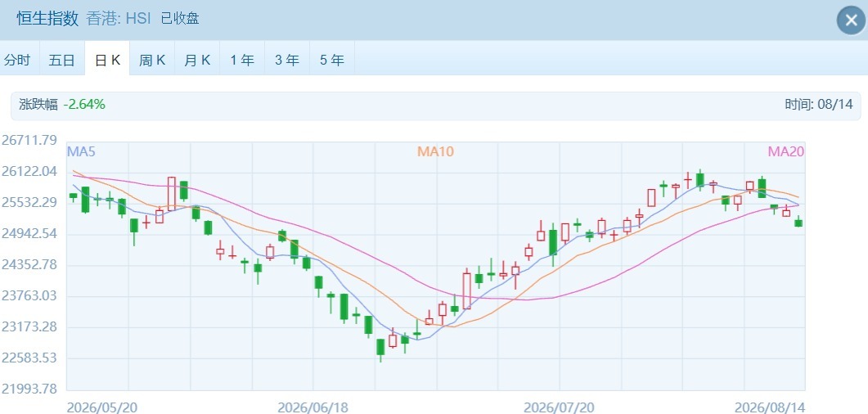
Task: Click the 2026/05/20 date label
Action: [x=102, y=407]
